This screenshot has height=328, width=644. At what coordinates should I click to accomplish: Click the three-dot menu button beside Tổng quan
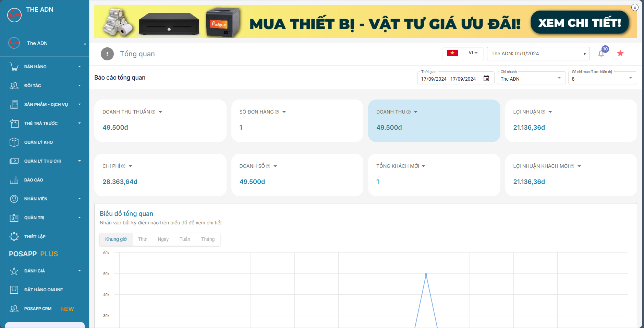(x=107, y=54)
